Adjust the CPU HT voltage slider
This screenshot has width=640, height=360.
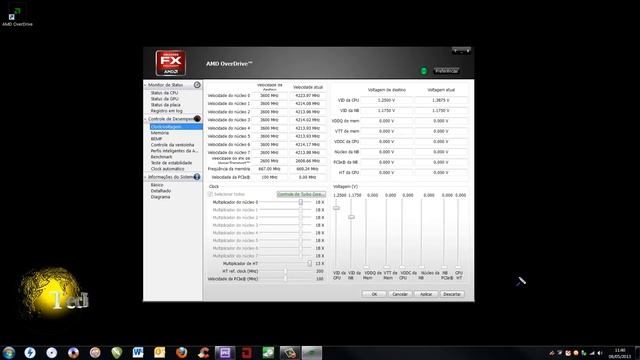[458, 267]
